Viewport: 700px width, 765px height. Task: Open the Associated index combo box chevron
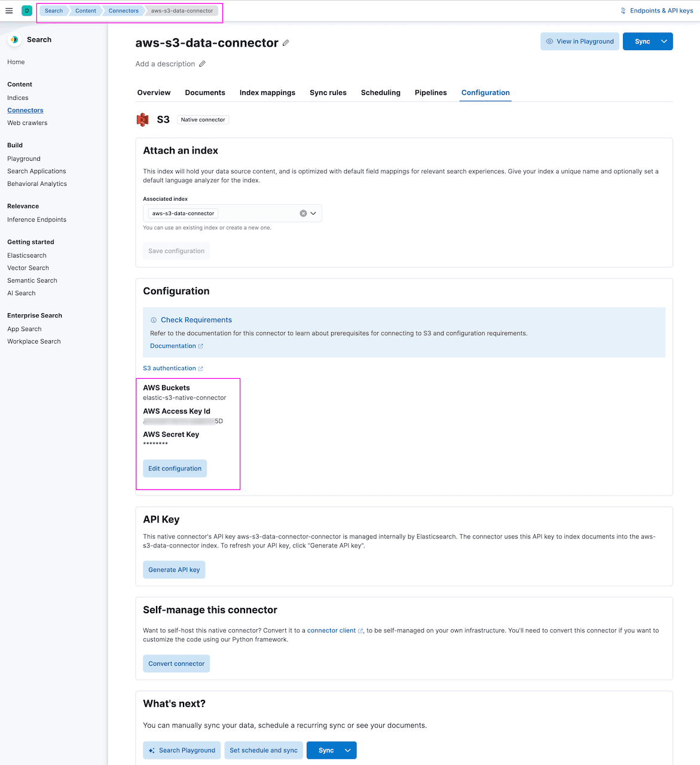pos(313,213)
